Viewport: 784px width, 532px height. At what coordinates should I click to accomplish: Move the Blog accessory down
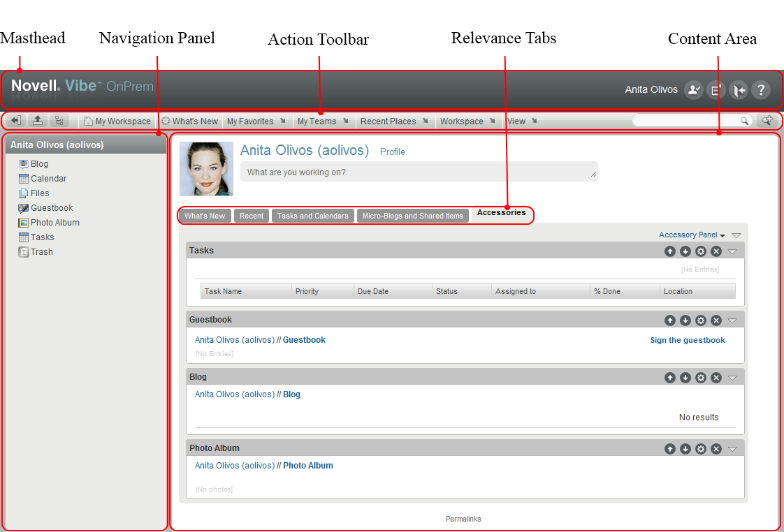coord(685,378)
